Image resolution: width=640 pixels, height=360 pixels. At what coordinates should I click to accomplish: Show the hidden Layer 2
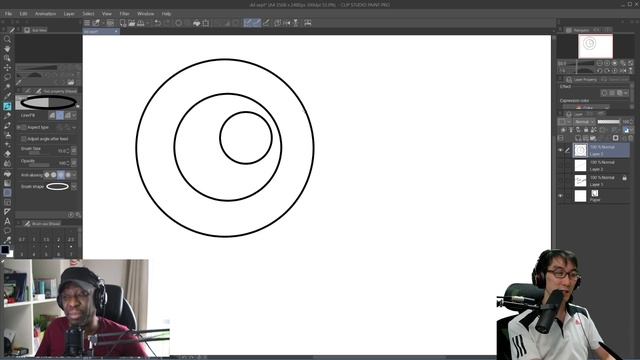point(560,165)
